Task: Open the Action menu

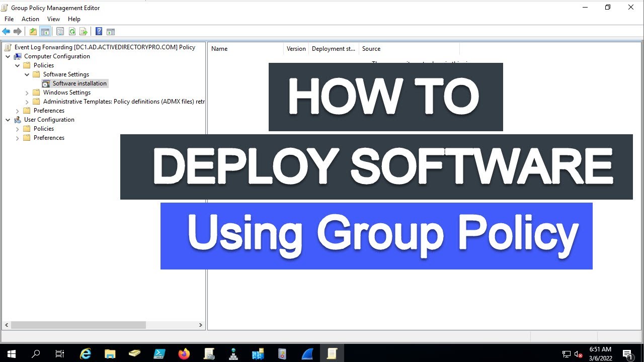Action: [30, 19]
